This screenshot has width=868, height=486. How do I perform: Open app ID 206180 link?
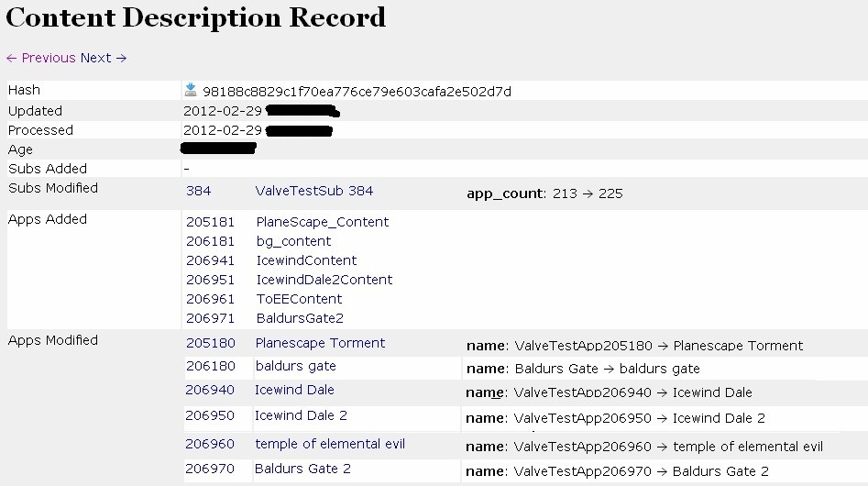point(210,366)
